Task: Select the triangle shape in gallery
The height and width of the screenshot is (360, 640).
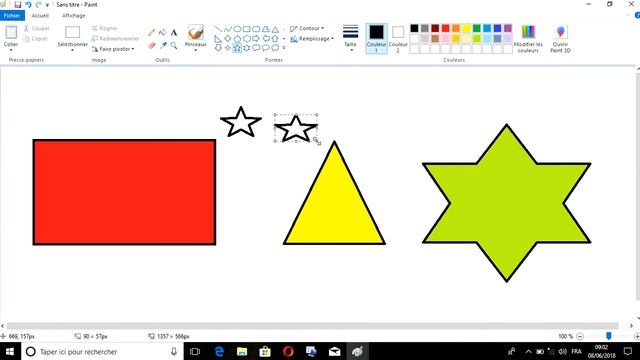Action: 276,29
